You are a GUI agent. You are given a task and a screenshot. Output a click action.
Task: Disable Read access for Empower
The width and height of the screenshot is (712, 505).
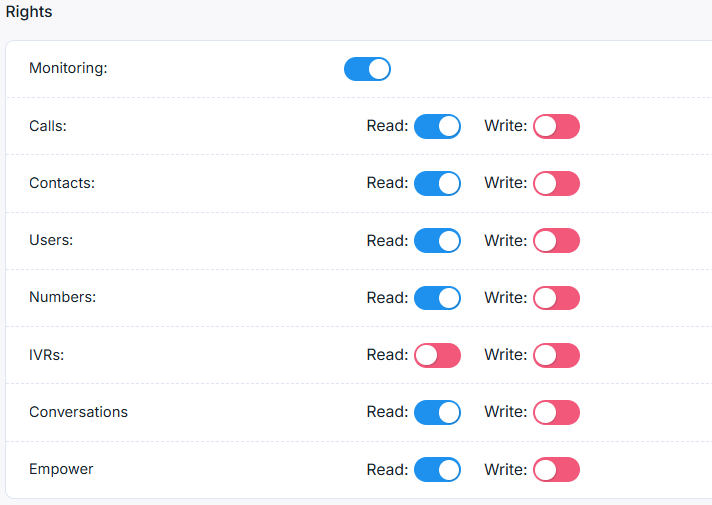click(x=437, y=469)
